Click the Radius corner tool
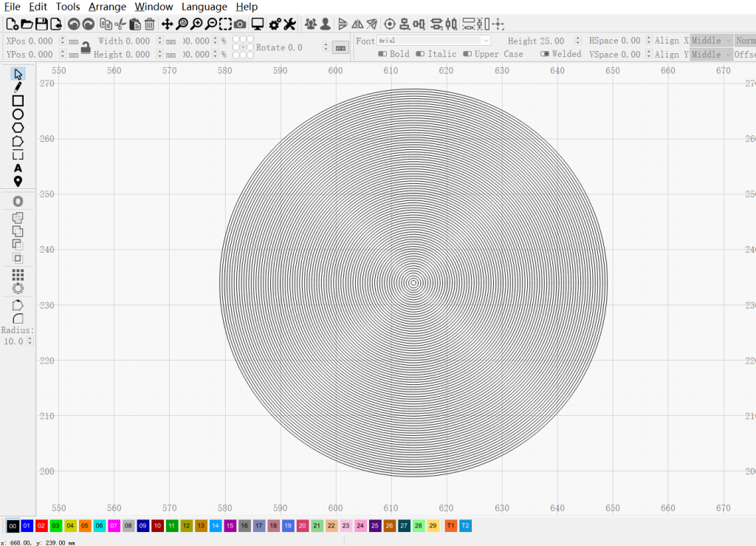 pyautogui.click(x=18, y=318)
